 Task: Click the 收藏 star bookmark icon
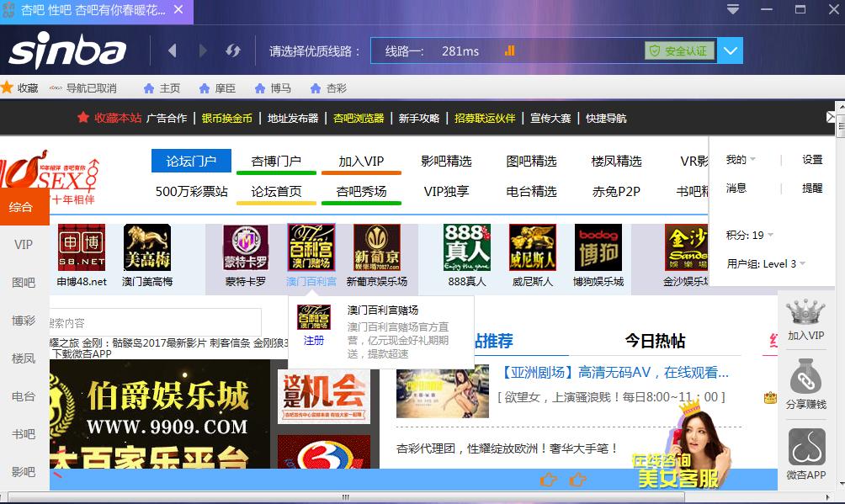[7, 88]
